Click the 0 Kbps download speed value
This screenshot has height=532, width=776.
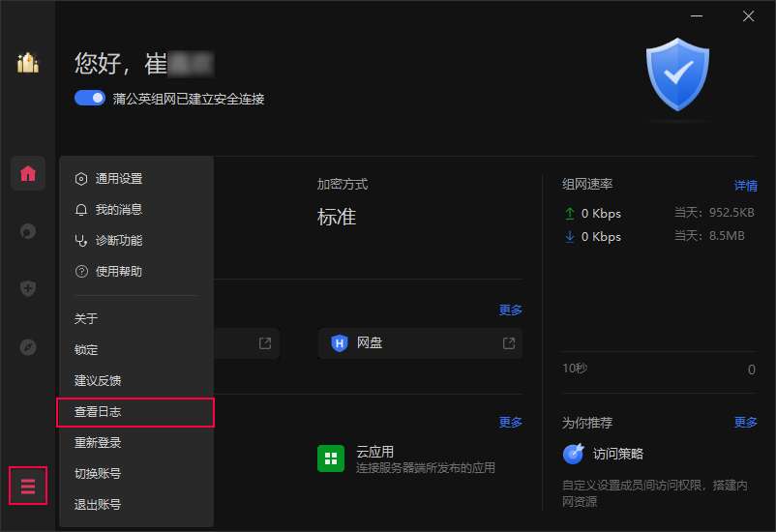(601, 237)
